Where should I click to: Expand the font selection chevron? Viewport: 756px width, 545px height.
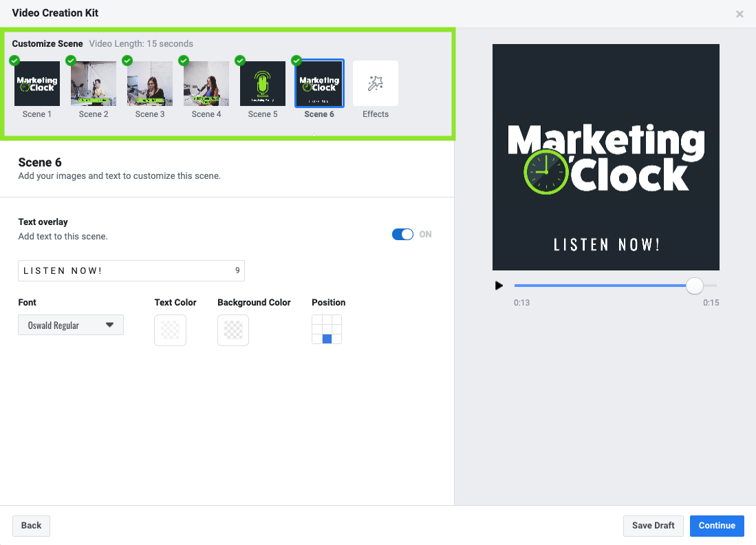pyautogui.click(x=108, y=324)
